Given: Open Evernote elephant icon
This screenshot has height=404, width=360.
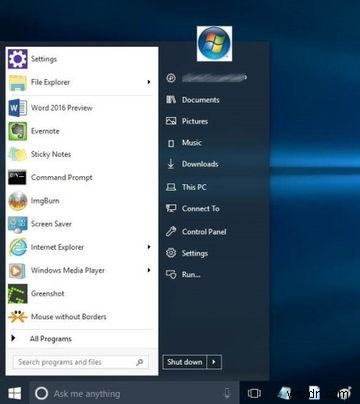Looking at the screenshot, I should (x=18, y=131).
